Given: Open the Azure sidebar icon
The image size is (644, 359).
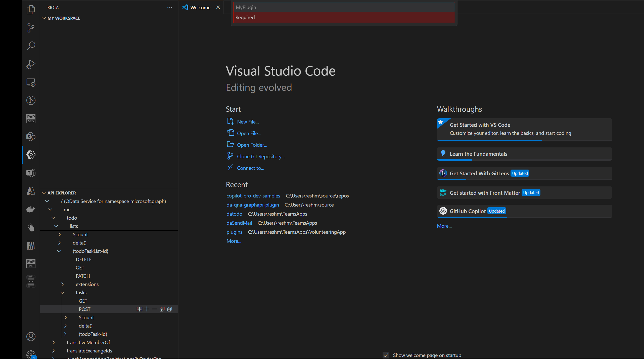Looking at the screenshot, I should click(31, 191).
